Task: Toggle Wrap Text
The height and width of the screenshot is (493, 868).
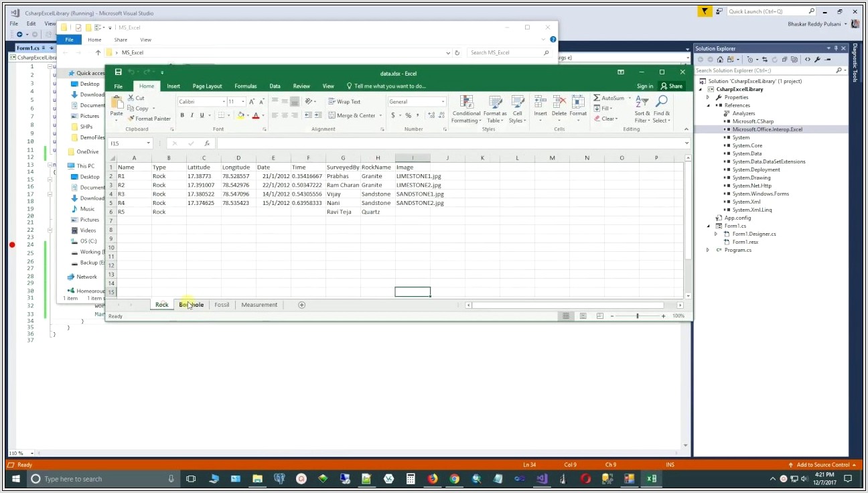Action: click(345, 102)
